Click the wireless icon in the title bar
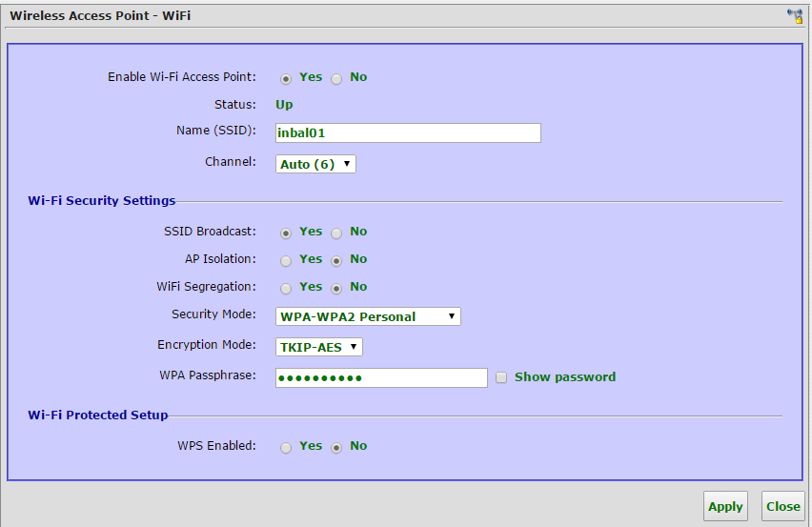The width and height of the screenshot is (812, 527). click(x=794, y=15)
